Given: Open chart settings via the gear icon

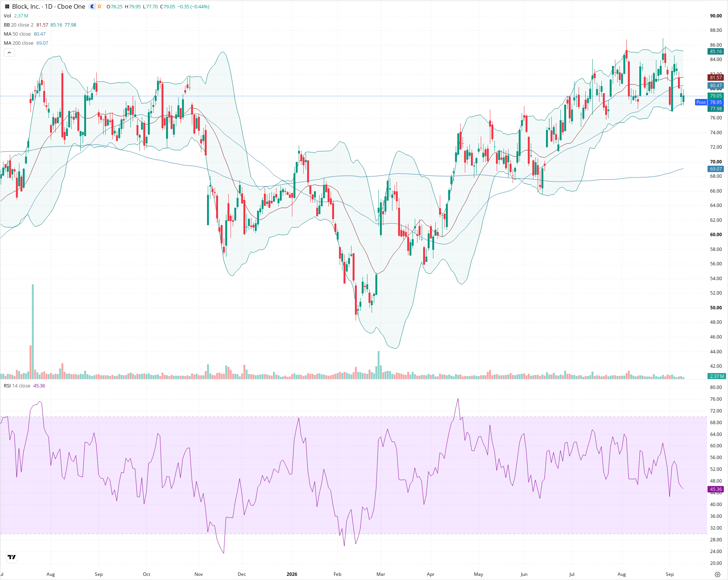Looking at the screenshot, I should pyautogui.click(x=717, y=574).
